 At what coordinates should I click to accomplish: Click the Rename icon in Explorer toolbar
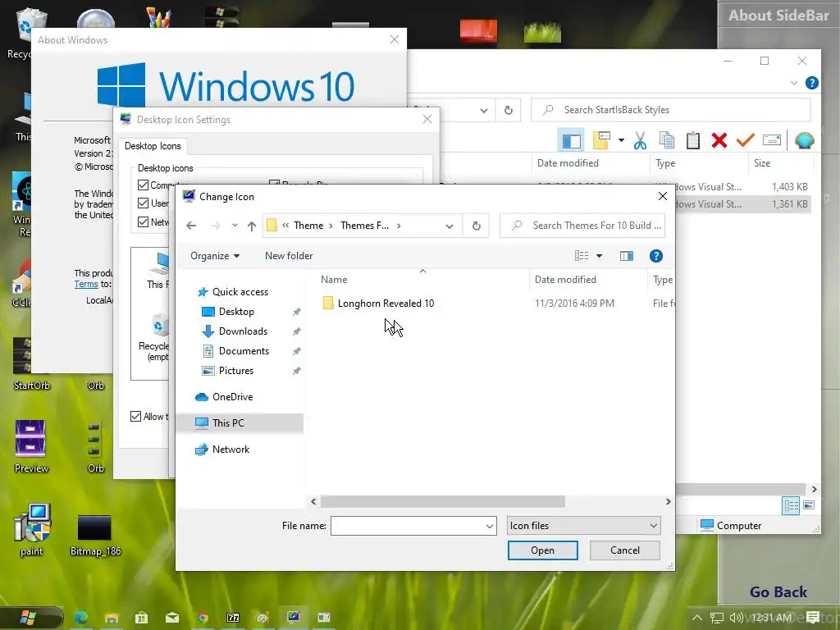coord(771,140)
